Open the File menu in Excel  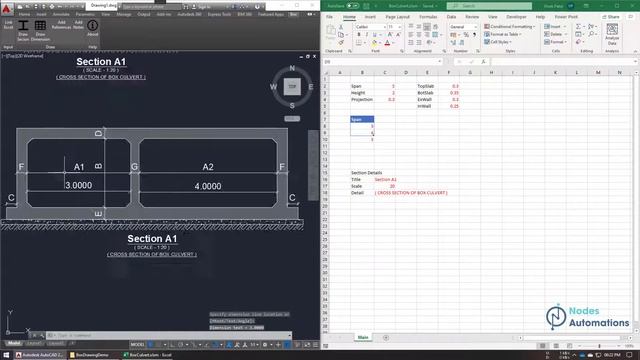pos(329,17)
